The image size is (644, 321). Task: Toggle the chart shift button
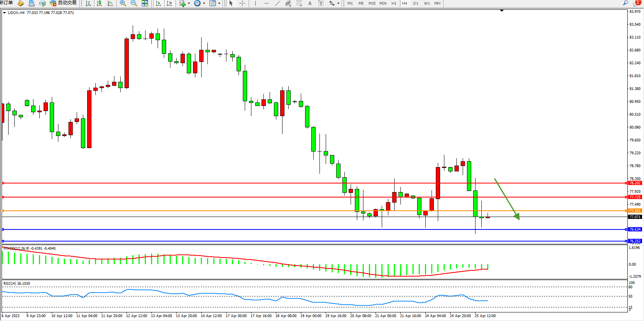(169, 4)
